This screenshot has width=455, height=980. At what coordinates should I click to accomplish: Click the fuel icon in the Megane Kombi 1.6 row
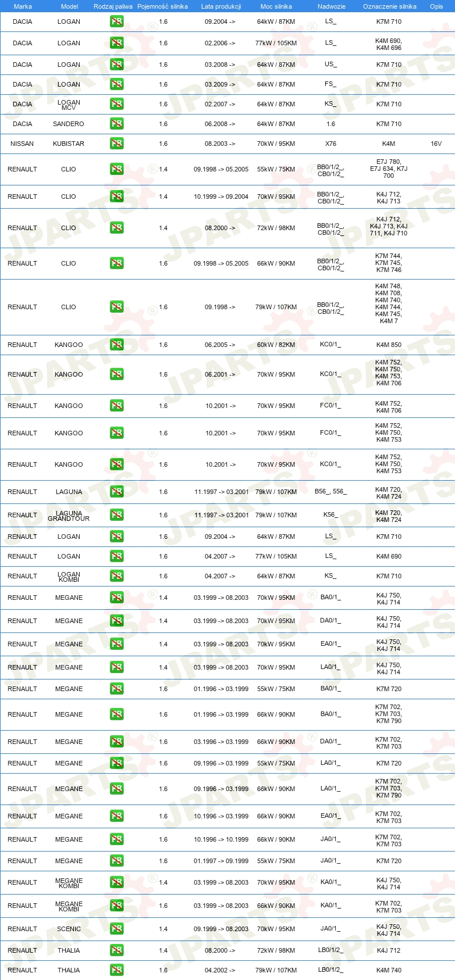116,906
